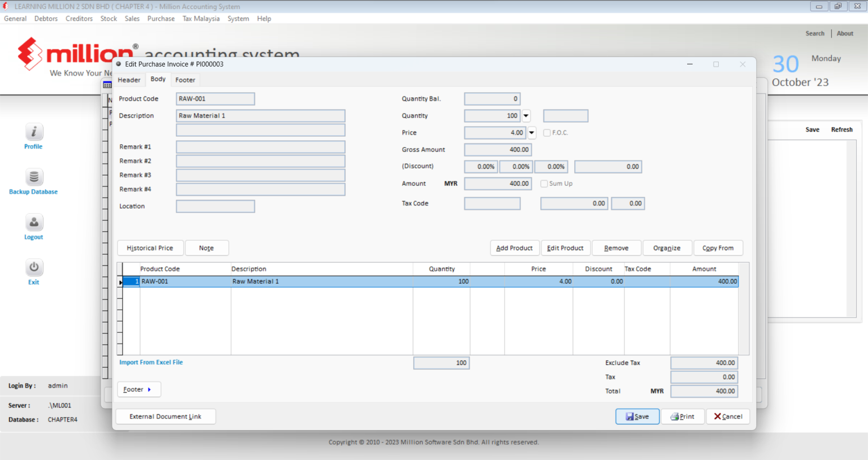The width and height of the screenshot is (868, 460).
Task: Click the Exit power icon
Action: (x=33, y=267)
